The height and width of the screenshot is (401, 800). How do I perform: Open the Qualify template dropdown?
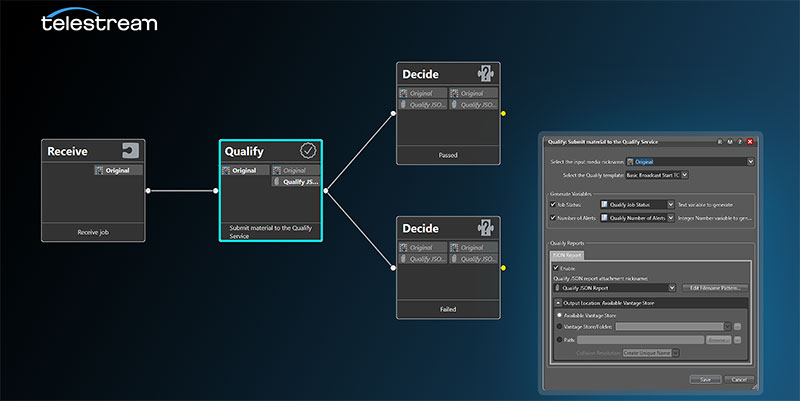click(684, 175)
